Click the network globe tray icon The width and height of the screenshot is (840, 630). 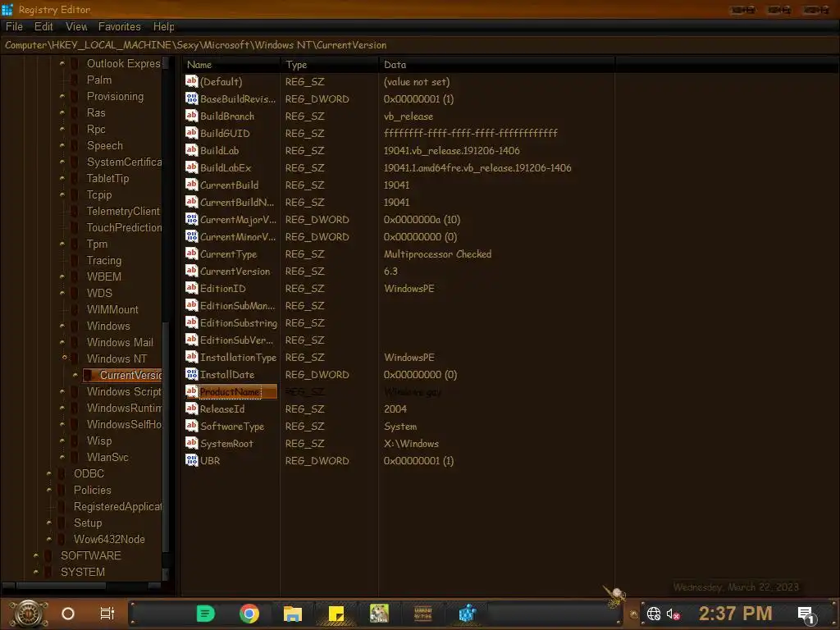pyautogui.click(x=654, y=614)
